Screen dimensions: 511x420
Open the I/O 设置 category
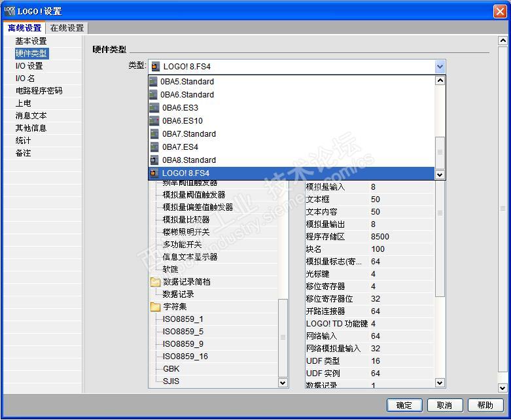coord(29,66)
